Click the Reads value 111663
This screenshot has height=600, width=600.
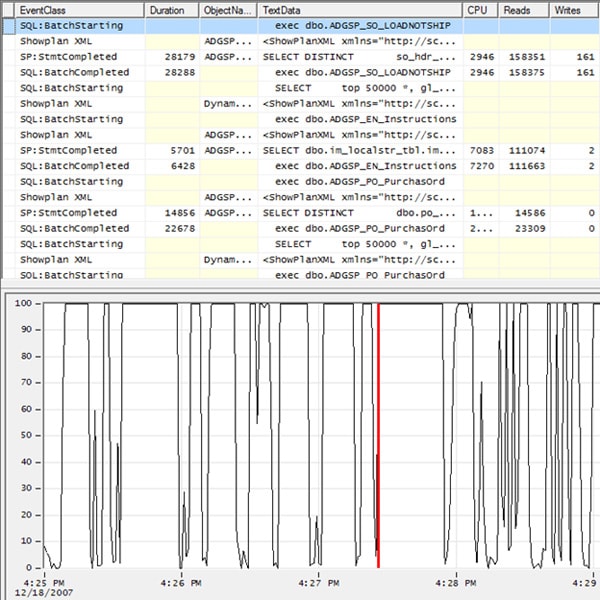point(527,166)
